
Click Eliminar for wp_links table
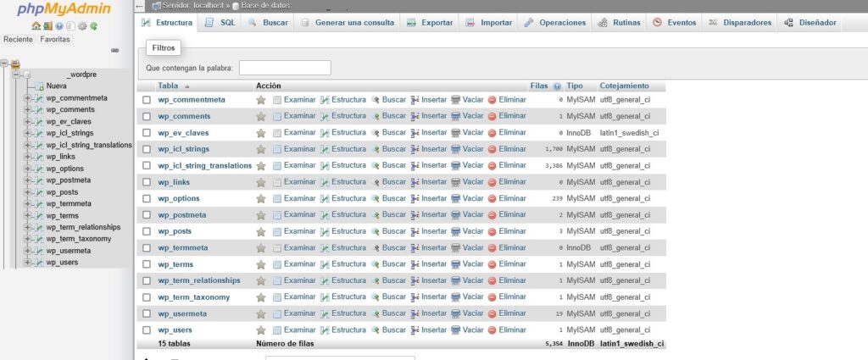point(507,182)
